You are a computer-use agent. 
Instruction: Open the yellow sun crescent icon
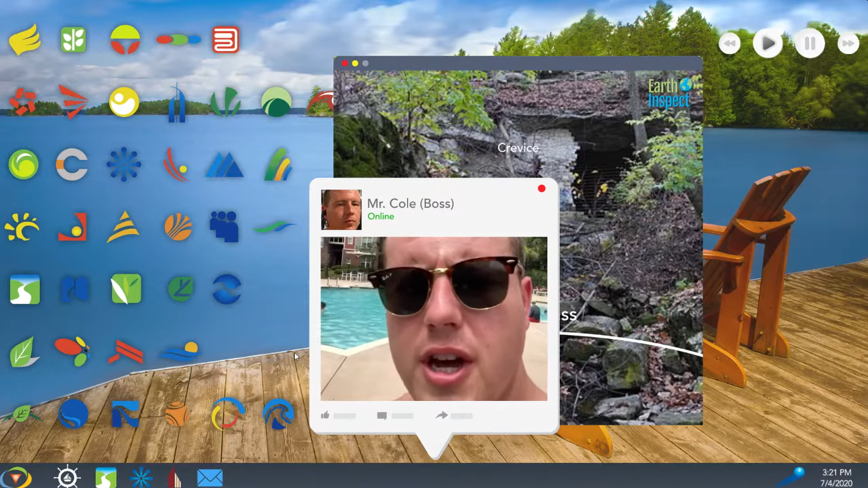click(x=22, y=227)
